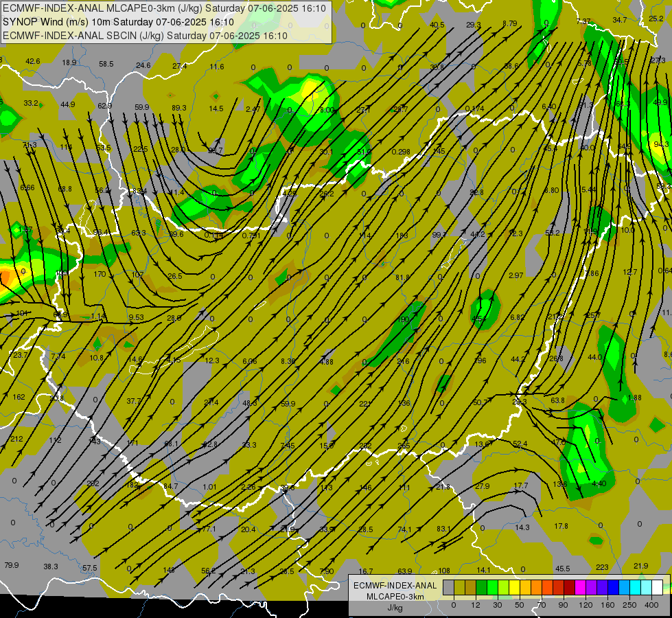This screenshot has height=618, width=672.
Task: Click the map value '17.8'
Action: [x=561, y=526]
